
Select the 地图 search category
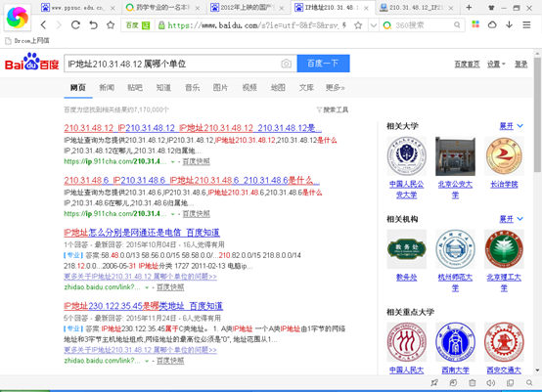tap(278, 88)
